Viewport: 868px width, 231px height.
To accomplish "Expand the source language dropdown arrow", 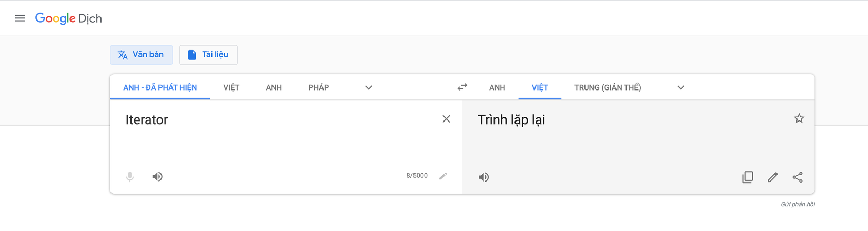I will [368, 87].
